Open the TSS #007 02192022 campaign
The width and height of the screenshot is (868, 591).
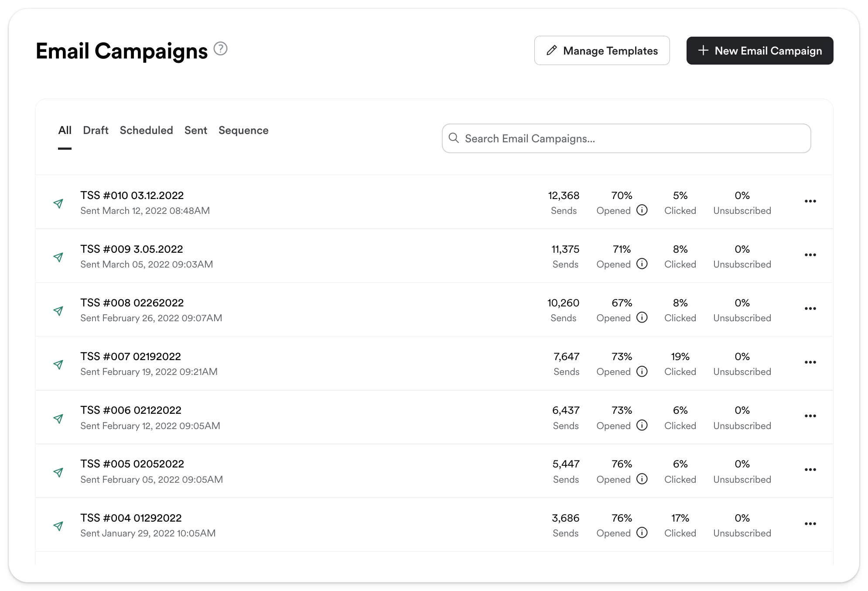[130, 357]
